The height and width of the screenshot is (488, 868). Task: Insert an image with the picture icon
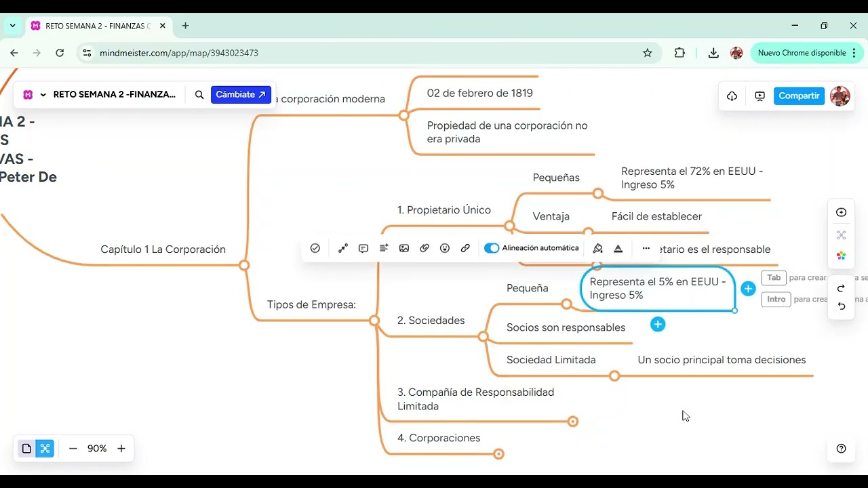click(x=404, y=249)
